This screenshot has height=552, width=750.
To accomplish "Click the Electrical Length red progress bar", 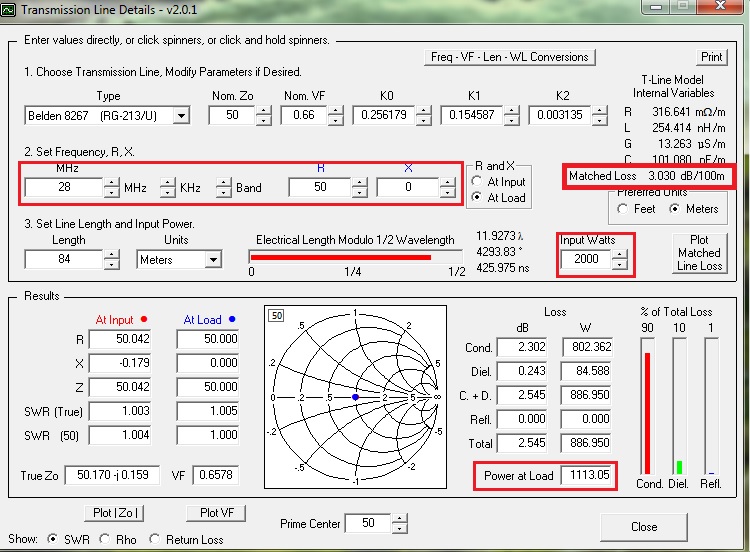I will tap(341, 257).
